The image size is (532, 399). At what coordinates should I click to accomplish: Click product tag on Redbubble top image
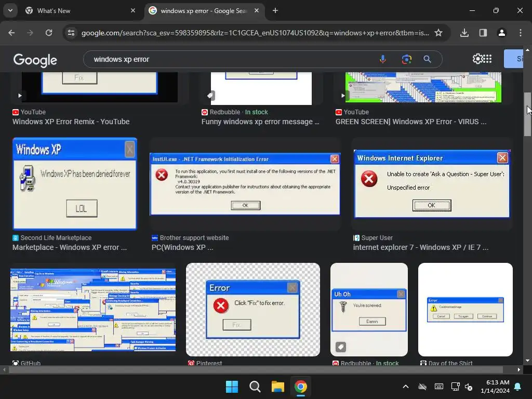click(x=211, y=96)
